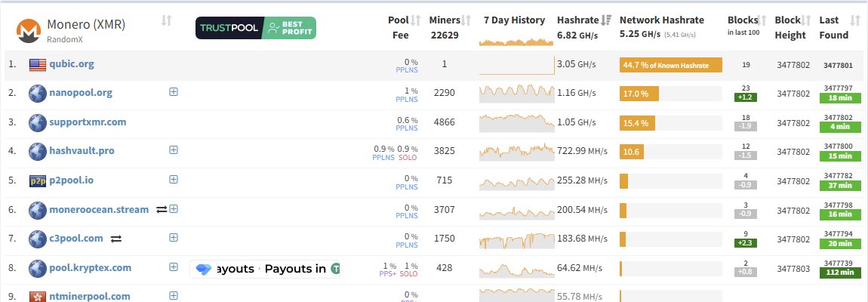
Task: Open the p2pool.io pool link
Action: (72, 180)
